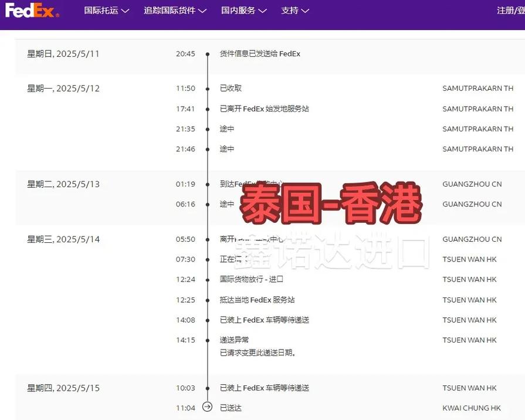The image size is (525, 420).
Task: Click the 17:41 timestamp
Action: click(185, 109)
